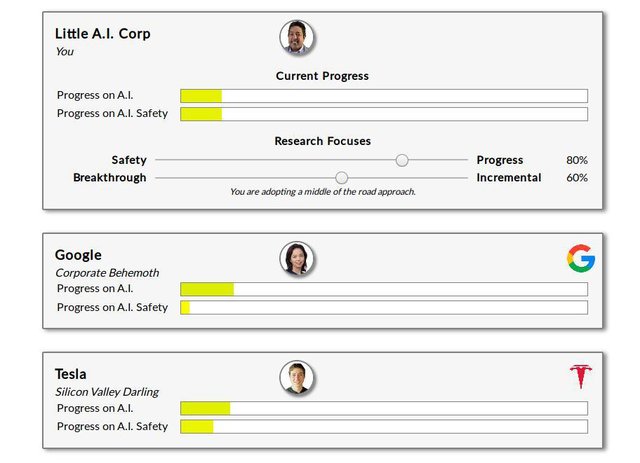Click the Research Focuses heading
This screenshot has width=640, height=463.
click(322, 141)
